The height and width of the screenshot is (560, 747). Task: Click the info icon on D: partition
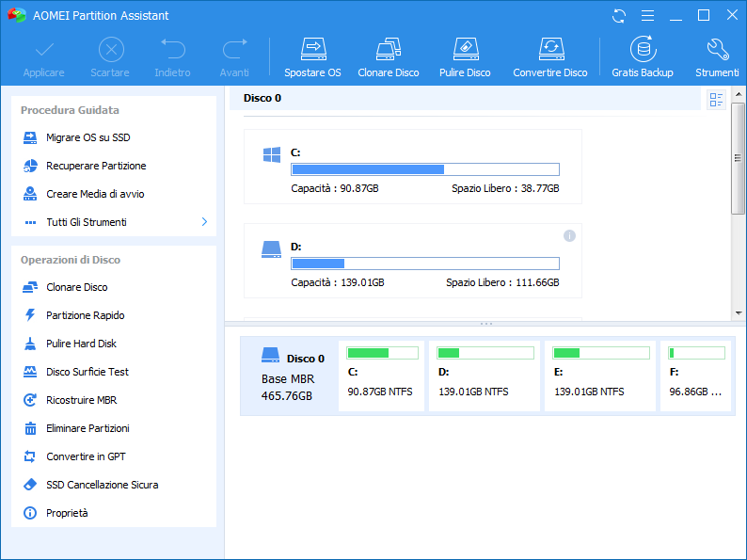pyautogui.click(x=569, y=235)
